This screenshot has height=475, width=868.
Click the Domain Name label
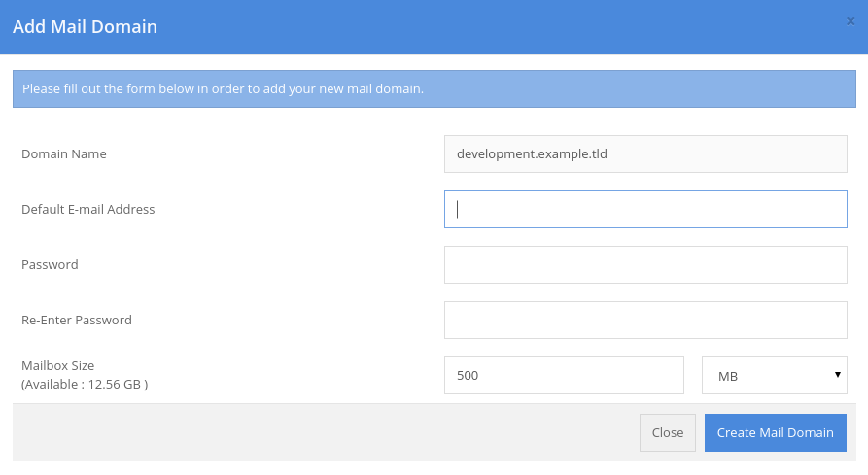(x=63, y=153)
